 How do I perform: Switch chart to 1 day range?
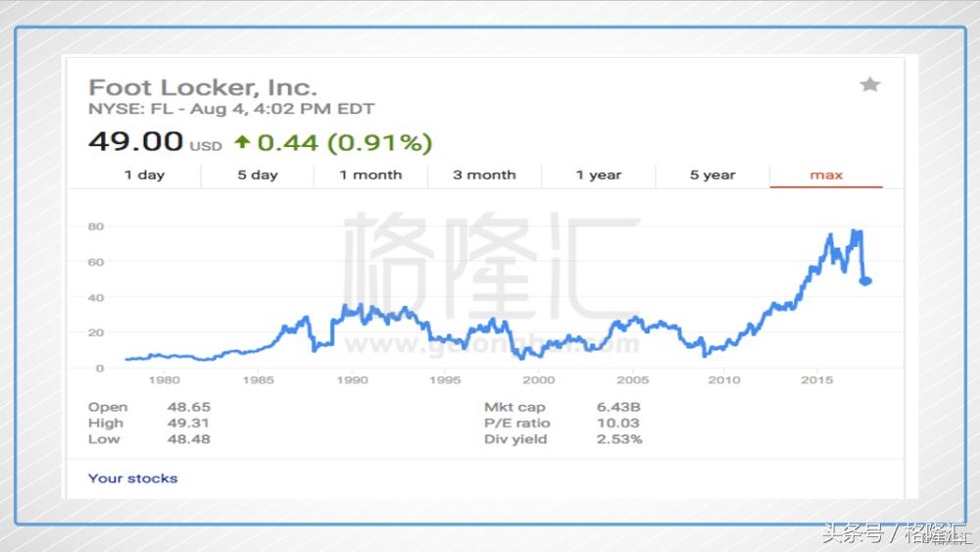point(144,176)
